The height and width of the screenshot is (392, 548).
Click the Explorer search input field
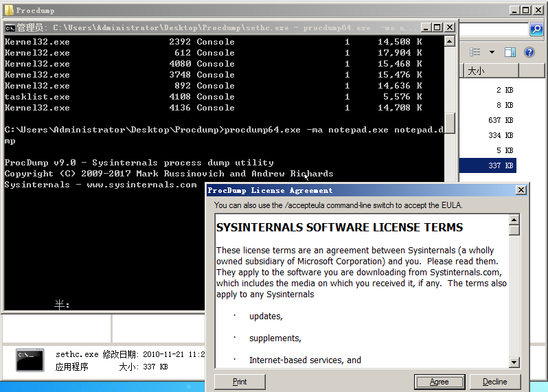click(494, 29)
